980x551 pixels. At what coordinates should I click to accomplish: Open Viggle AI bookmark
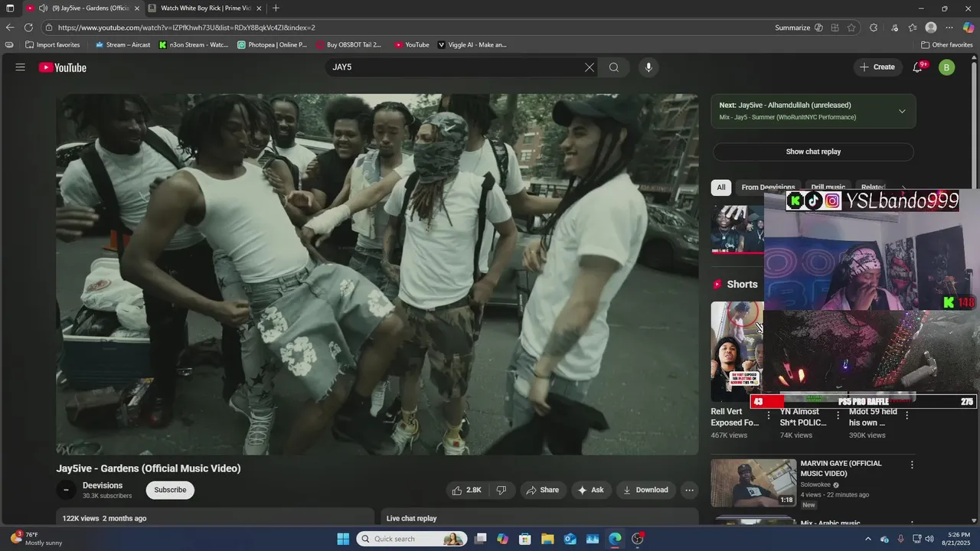pyautogui.click(x=472, y=44)
